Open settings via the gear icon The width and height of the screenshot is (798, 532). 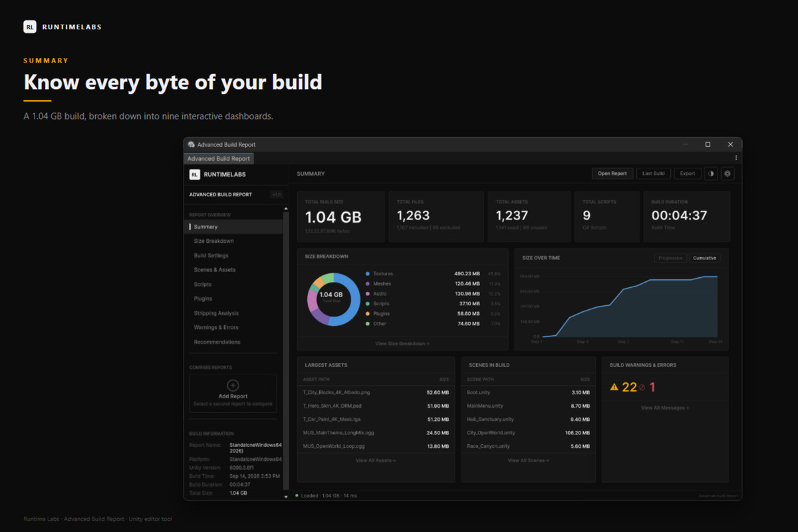(x=728, y=174)
